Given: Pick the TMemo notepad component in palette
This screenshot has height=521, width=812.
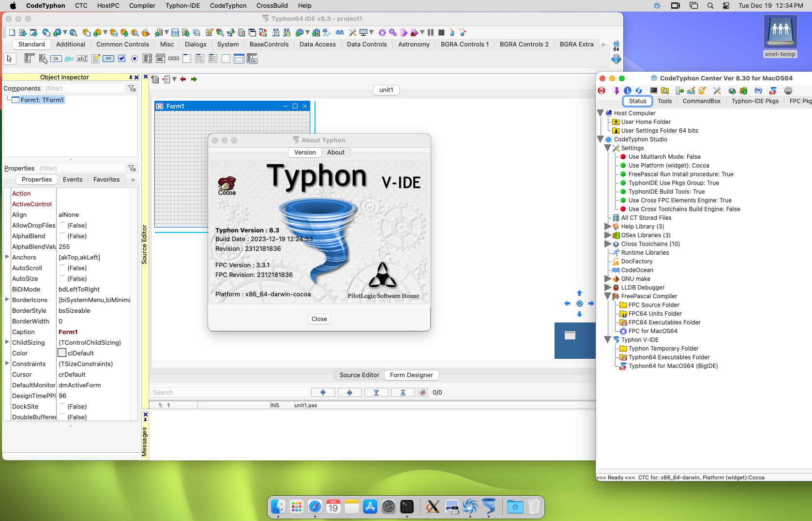Looking at the screenshot, I should click(x=95, y=59).
